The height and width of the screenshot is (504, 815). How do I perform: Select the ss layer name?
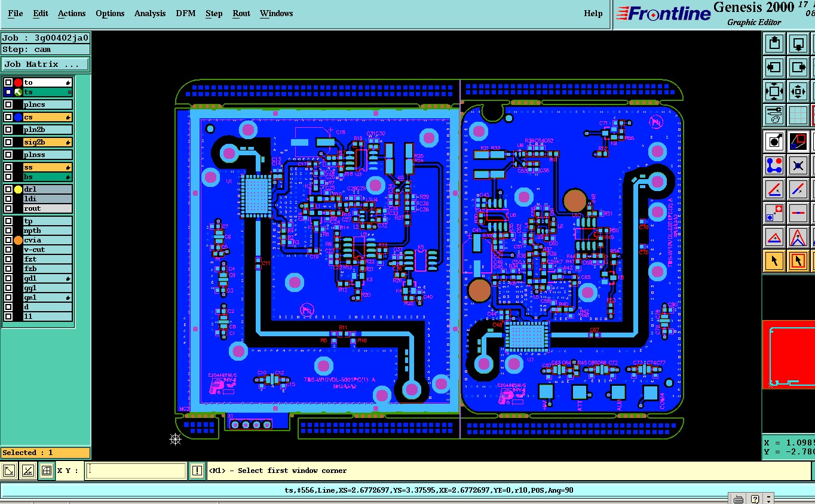coord(48,167)
